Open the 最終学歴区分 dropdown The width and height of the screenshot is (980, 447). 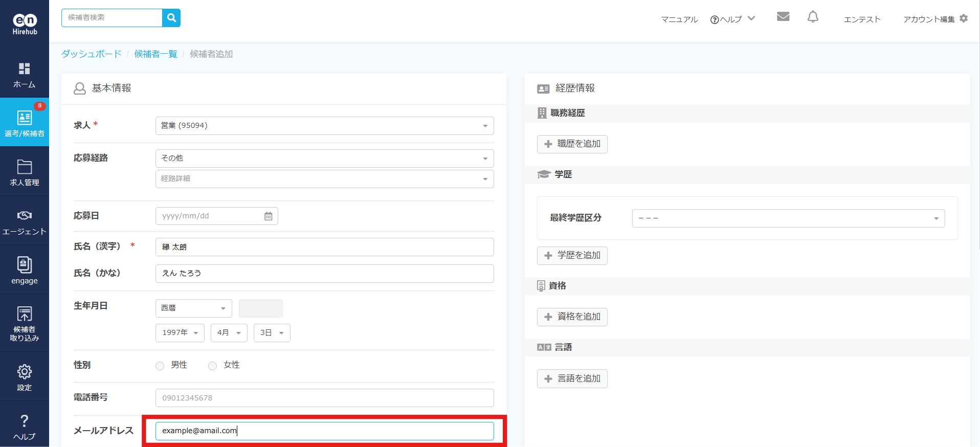pyautogui.click(x=788, y=218)
